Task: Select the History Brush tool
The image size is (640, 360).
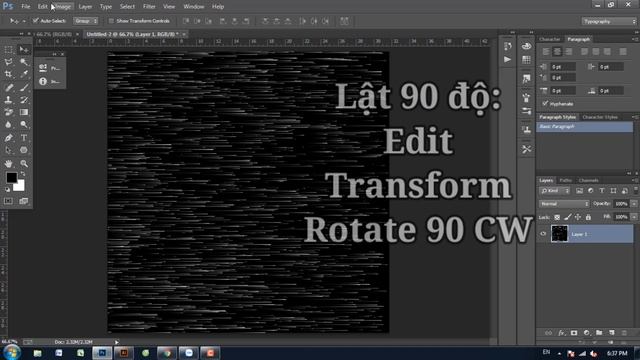Action: click(x=24, y=100)
